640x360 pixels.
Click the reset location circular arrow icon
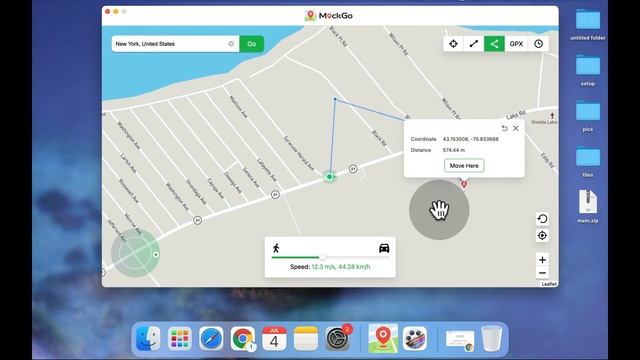pos(542,219)
